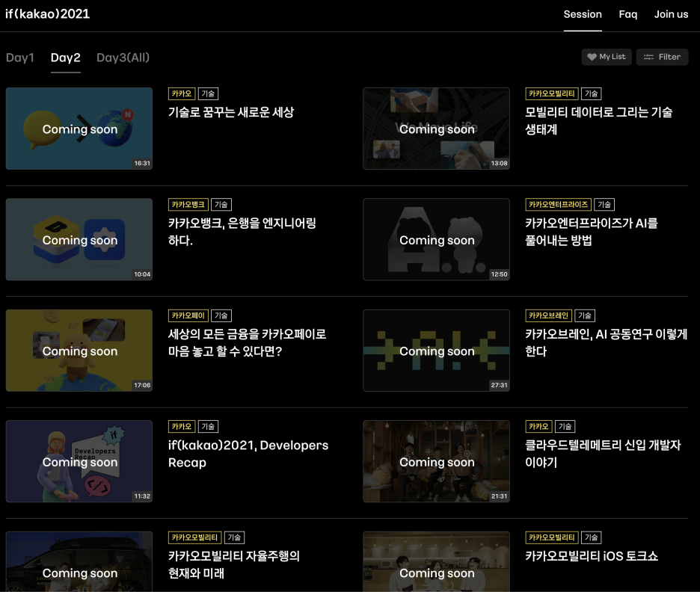Open thumbnail for 기술로 꿈꾸는 새로운 세상

(79, 129)
